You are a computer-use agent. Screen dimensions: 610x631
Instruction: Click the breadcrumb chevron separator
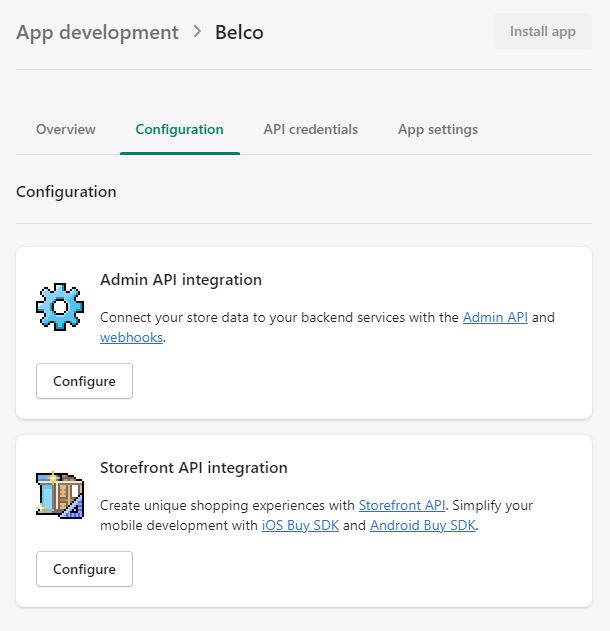[x=197, y=32]
